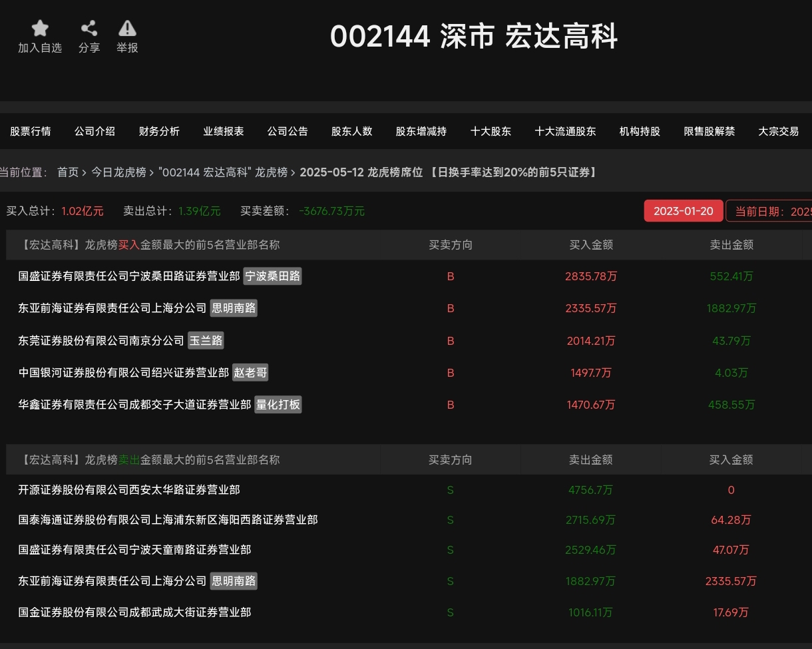Click the 赵老哥 tag
Image resolution: width=812 pixels, height=649 pixels.
250,373
